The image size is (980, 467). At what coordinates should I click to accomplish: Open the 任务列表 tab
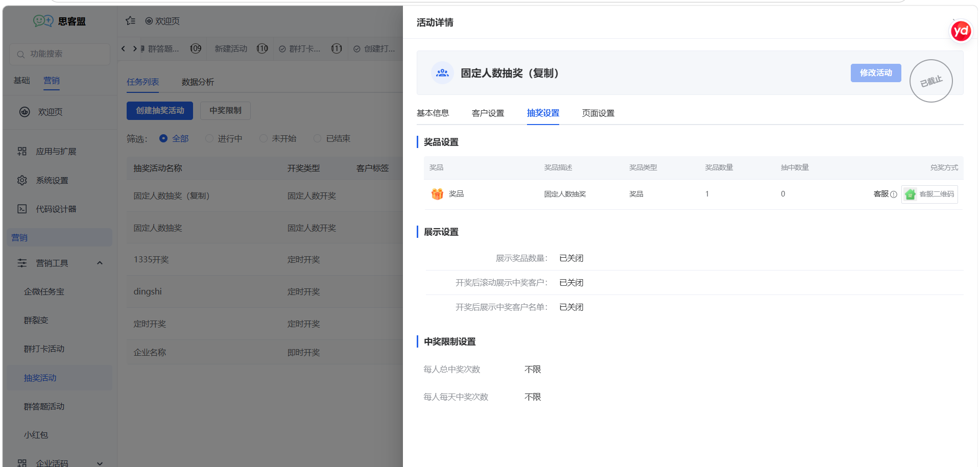pos(143,82)
